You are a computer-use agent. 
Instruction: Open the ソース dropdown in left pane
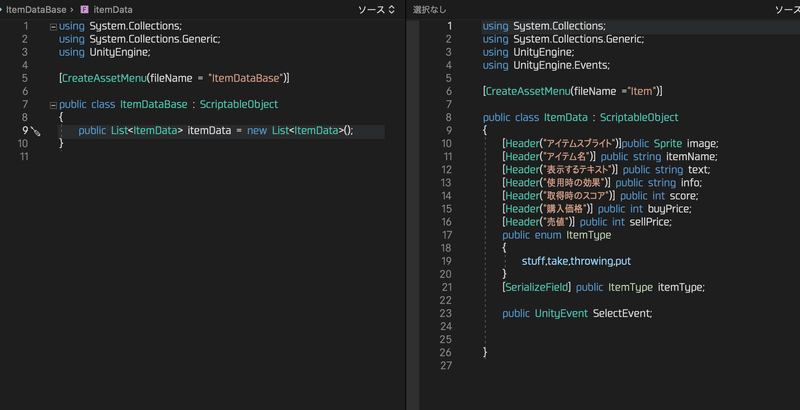376,9
